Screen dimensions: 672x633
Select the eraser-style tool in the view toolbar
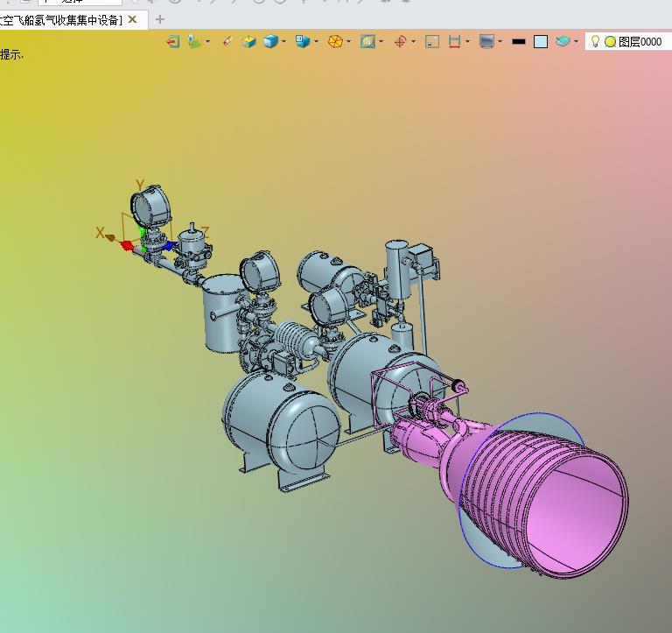tap(227, 42)
